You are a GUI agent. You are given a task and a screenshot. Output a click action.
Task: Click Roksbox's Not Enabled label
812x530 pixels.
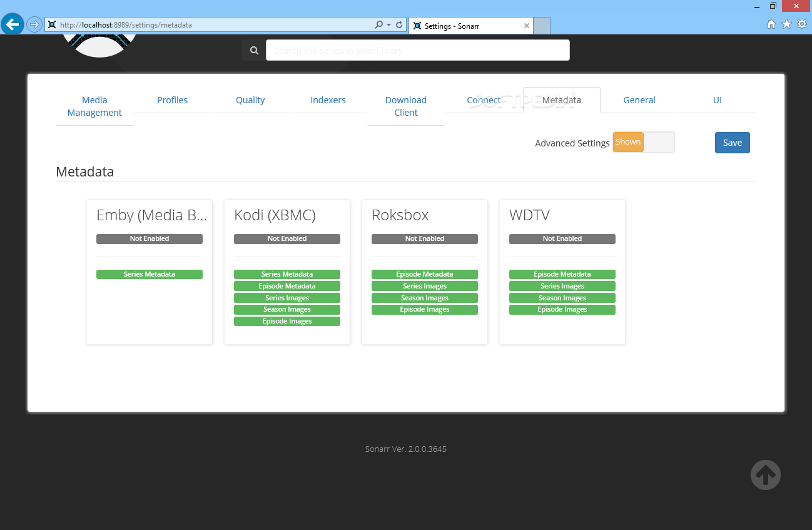pyautogui.click(x=425, y=239)
